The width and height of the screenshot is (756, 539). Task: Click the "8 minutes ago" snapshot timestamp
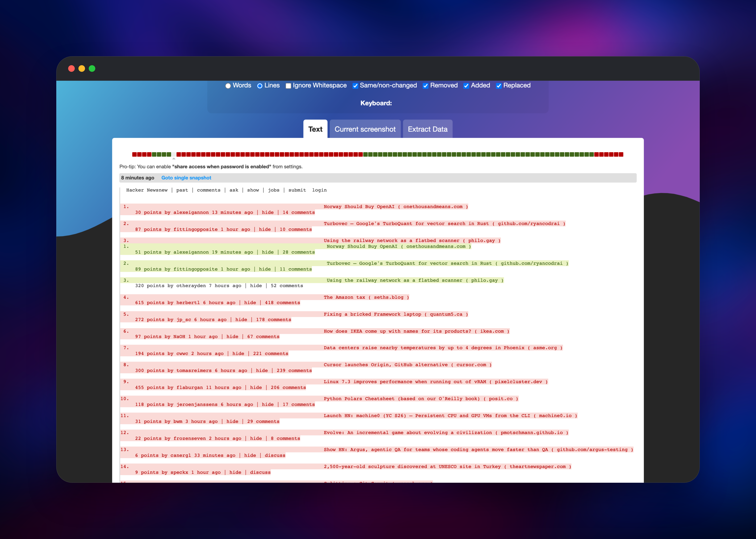(138, 178)
